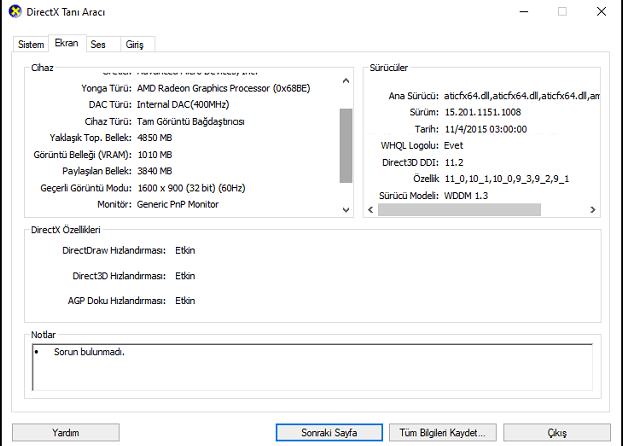Click the 'Monitör:' label
Image resolution: width=623 pixels, height=446 pixels.
(x=114, y=205)
